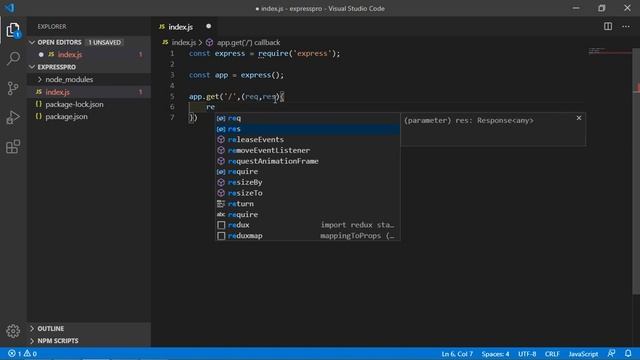Open the Source Control view
This screenshot has height=360, width=640.
click(13, 88)
